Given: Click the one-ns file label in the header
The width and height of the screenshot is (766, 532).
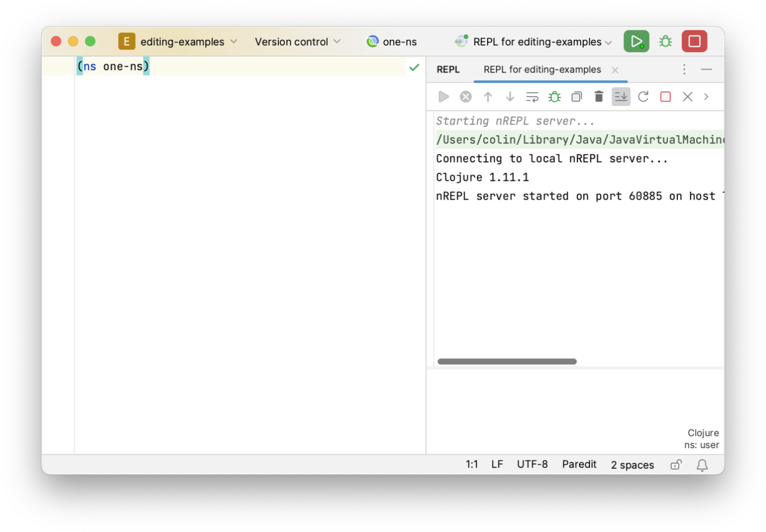Looking at the screenshot, I should [400, 42].
